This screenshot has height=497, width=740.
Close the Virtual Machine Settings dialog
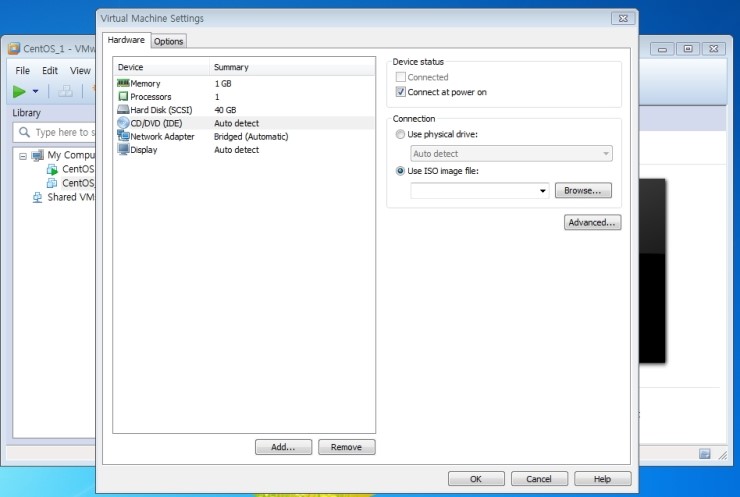pyautogui.click(x=623, y=18)
